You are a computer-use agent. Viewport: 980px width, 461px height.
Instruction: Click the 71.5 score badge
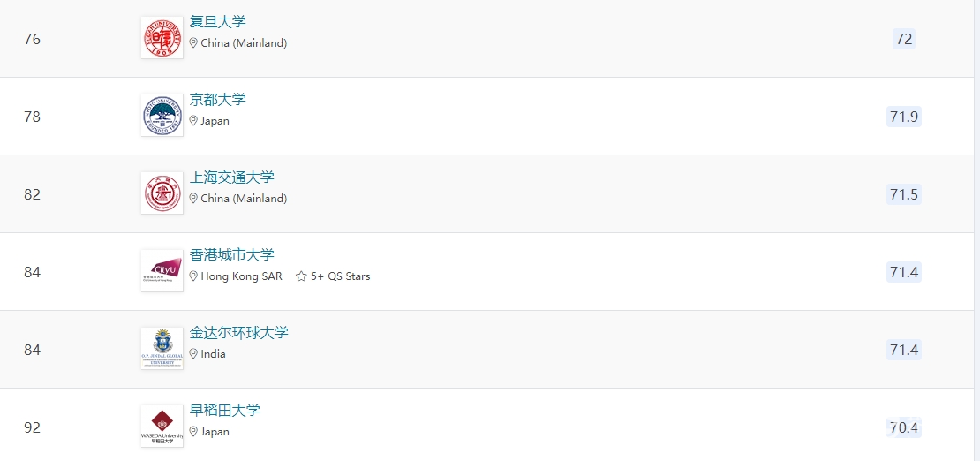coord(904,194)
